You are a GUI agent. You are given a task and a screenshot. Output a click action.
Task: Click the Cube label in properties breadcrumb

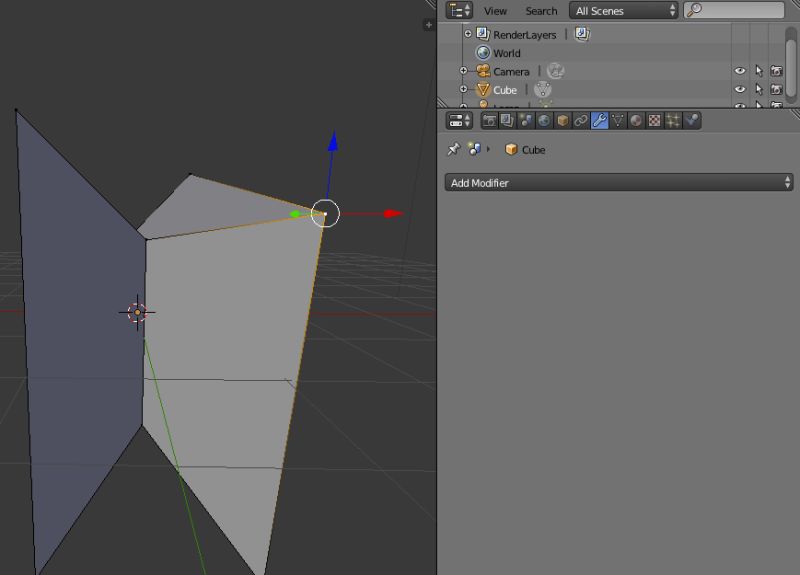[x=534, y=149]
